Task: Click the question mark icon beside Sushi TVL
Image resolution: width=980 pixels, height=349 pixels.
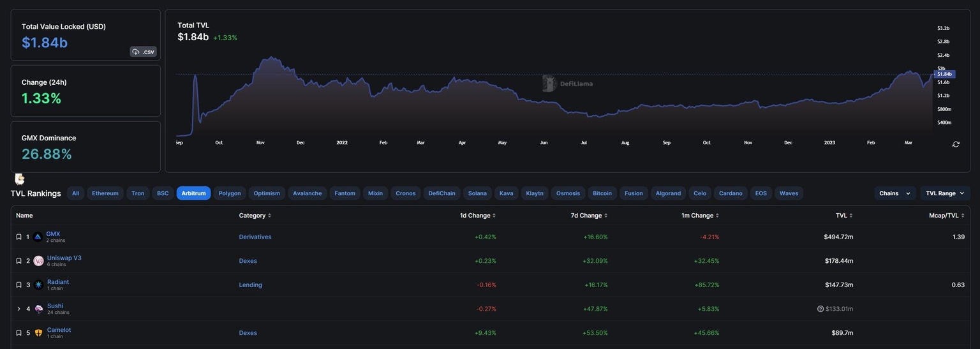Action: (820, 309)
